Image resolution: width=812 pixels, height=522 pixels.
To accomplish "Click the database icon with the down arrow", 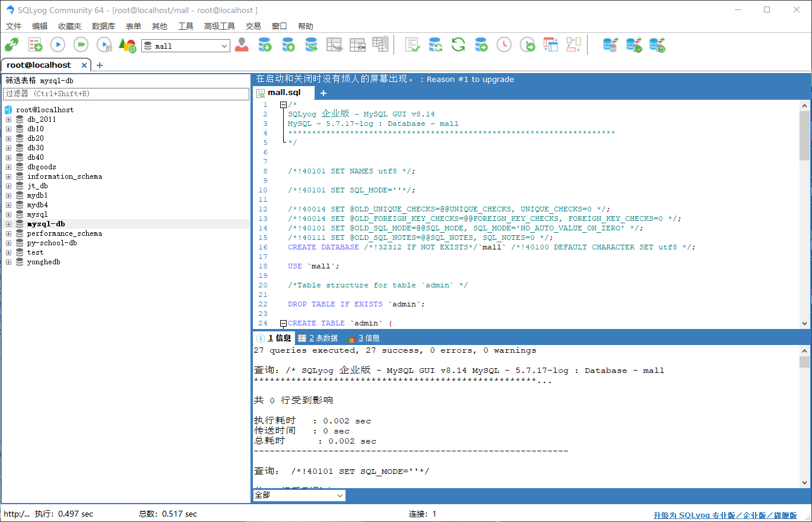I will pos(265,45).
